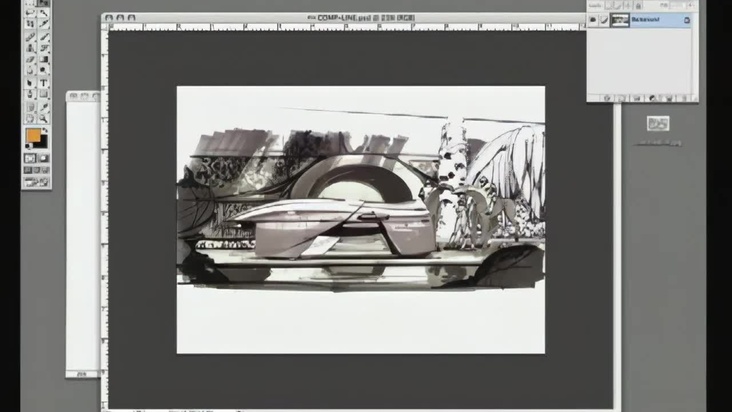Select the Background layer thumbnail

pos(620,20)
